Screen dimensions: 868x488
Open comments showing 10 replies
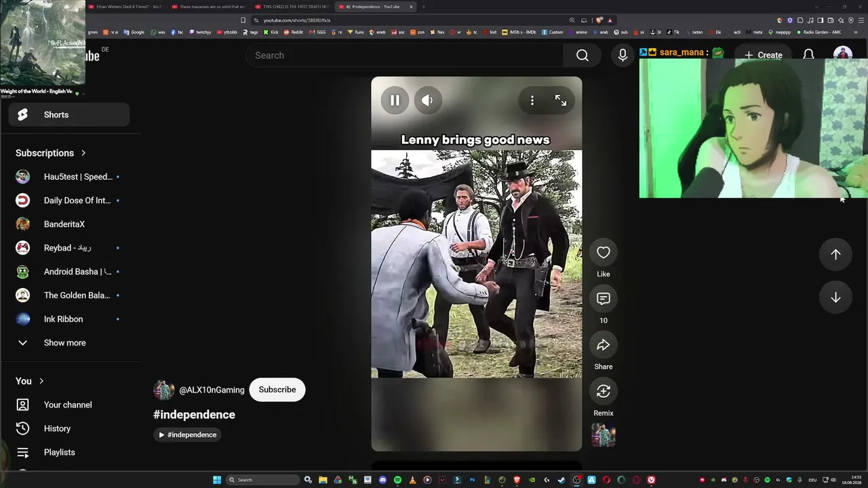click(x=604, y=299)
